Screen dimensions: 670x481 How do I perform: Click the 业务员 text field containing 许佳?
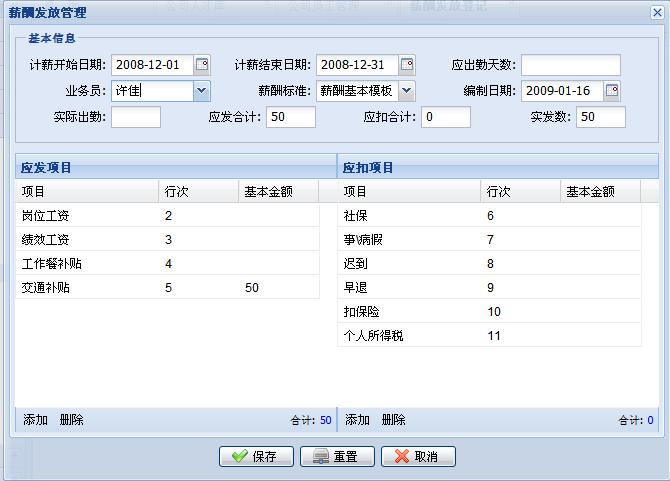153,91
